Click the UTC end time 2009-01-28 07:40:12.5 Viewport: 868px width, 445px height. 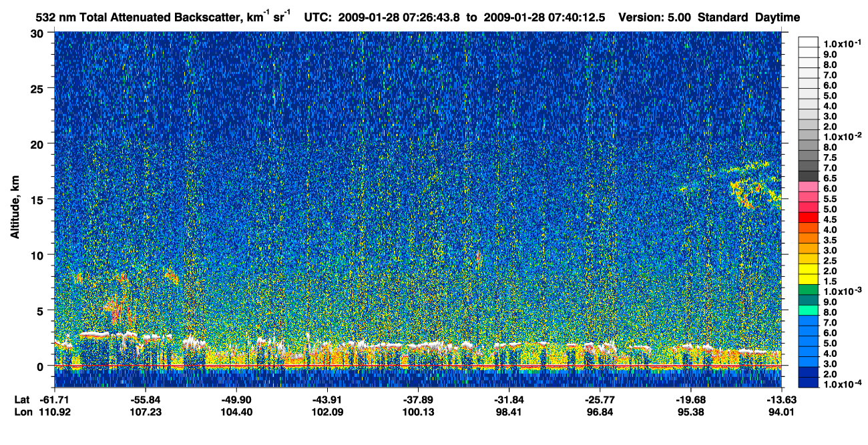click(543, 17)
